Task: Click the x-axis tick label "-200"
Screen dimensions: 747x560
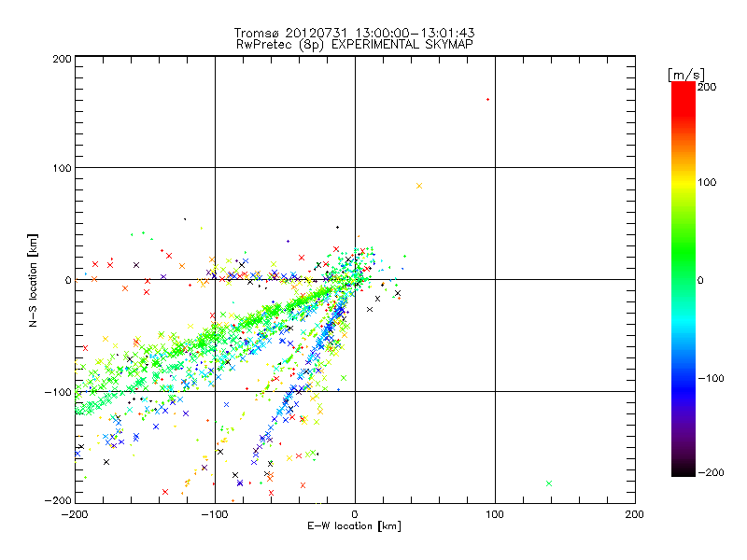Action: pos(75,514)
